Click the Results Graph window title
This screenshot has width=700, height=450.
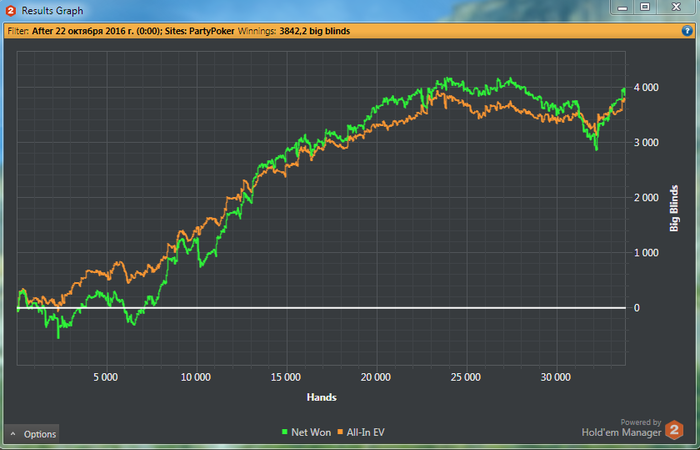pyautogui.click(x=52, y=11)
